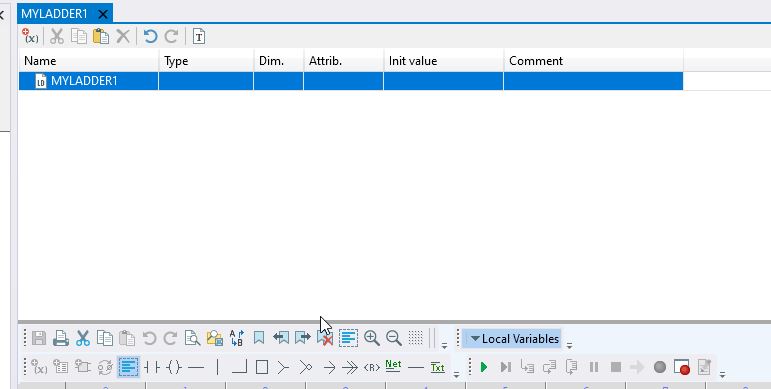Insert a contact with the contact tool
771x389 pixels.
[152, 367]
